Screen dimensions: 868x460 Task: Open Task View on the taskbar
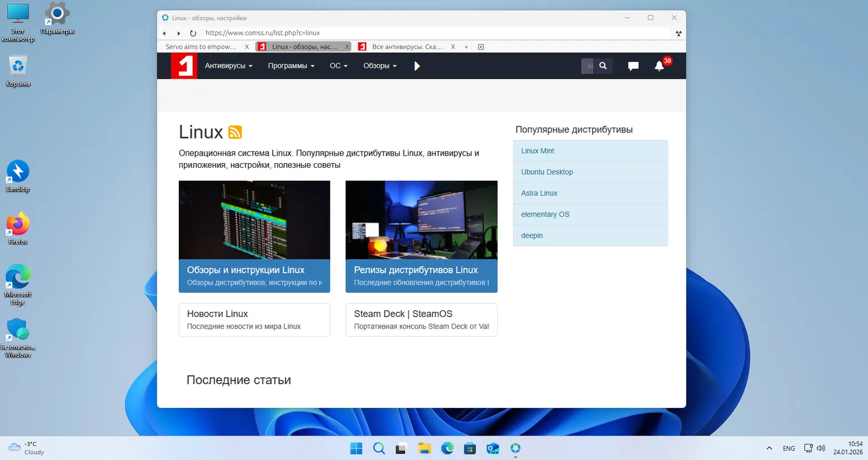[x=401, y=448]
